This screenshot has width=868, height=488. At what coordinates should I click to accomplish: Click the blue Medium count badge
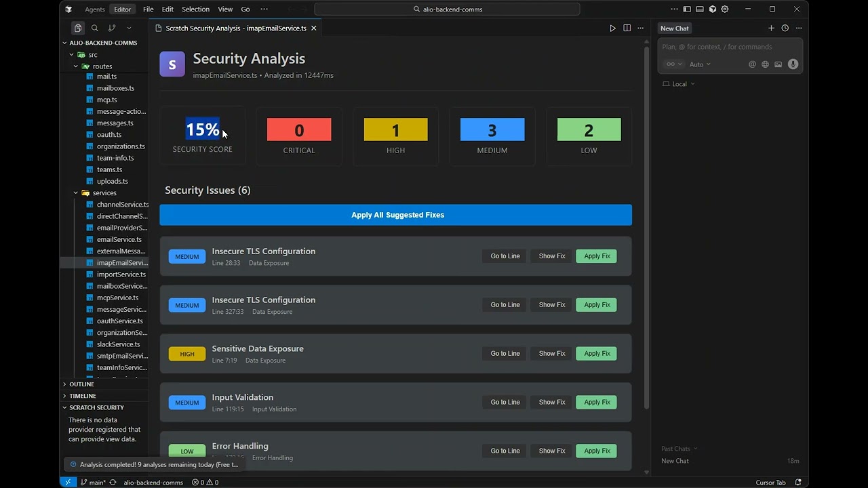(492, 129)
